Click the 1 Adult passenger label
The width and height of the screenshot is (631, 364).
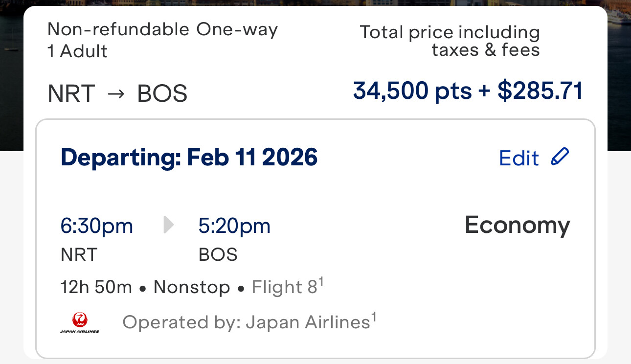coord(77,51)
